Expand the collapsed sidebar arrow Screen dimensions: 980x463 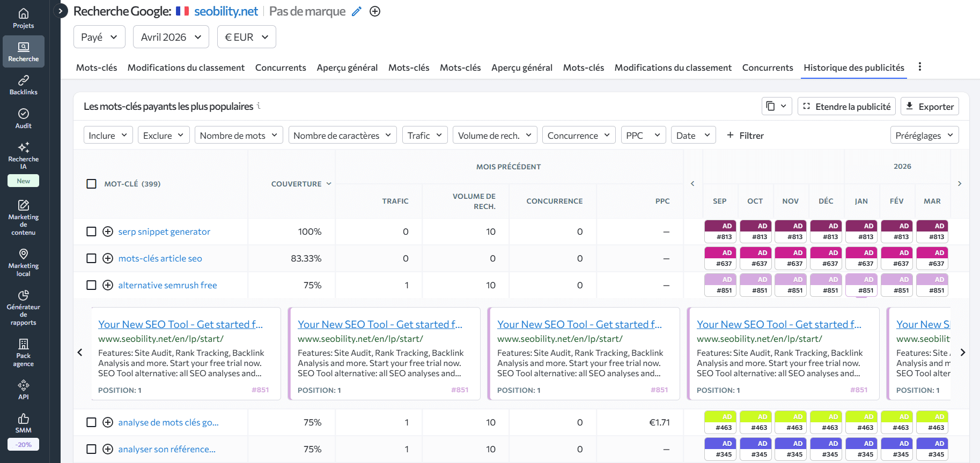point(60,11)
